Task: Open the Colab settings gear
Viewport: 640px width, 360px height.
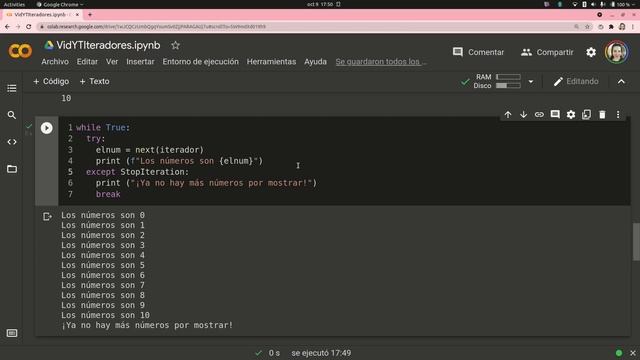Action: (x=591, y=52)
